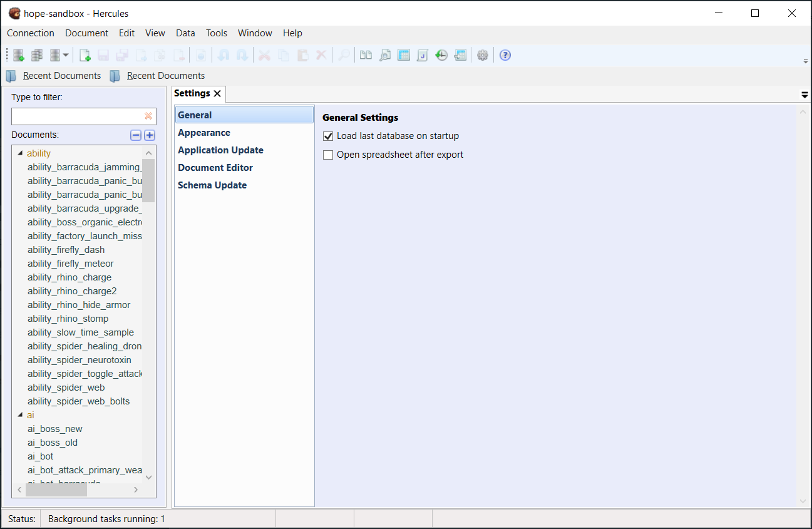Click the documents list scroll-down arrow
The width and height of the screenshot is (812, 529).
(x=148, y=477)
